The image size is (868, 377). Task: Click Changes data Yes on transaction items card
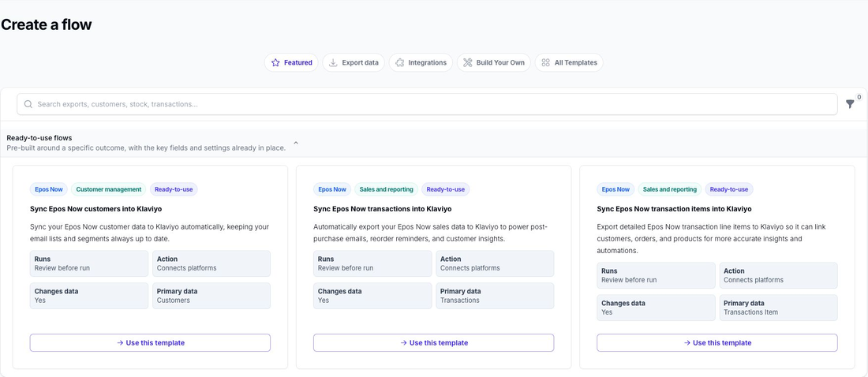[656, 308]
